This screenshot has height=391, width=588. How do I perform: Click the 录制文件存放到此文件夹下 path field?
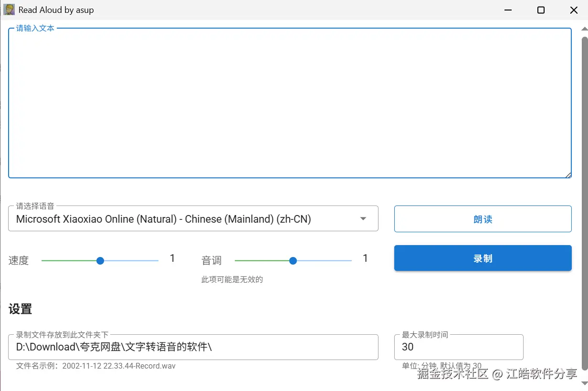[x=193, y=347]
